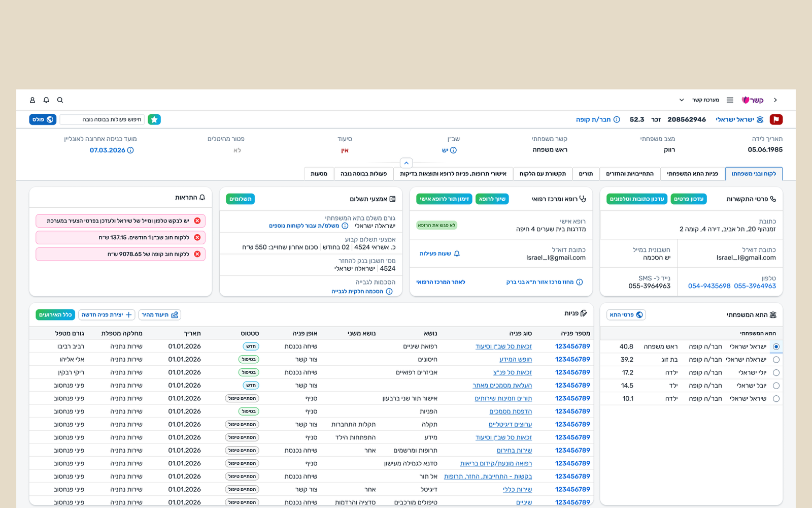Open the חופש מידע request type link
Image resolution: width=812 pixels, height=508 pixels.
[515, 360]
